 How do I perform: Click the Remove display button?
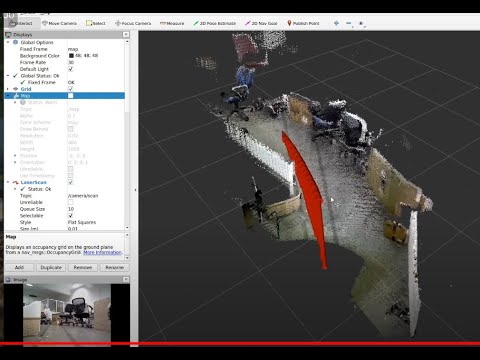tap(83, 267)
